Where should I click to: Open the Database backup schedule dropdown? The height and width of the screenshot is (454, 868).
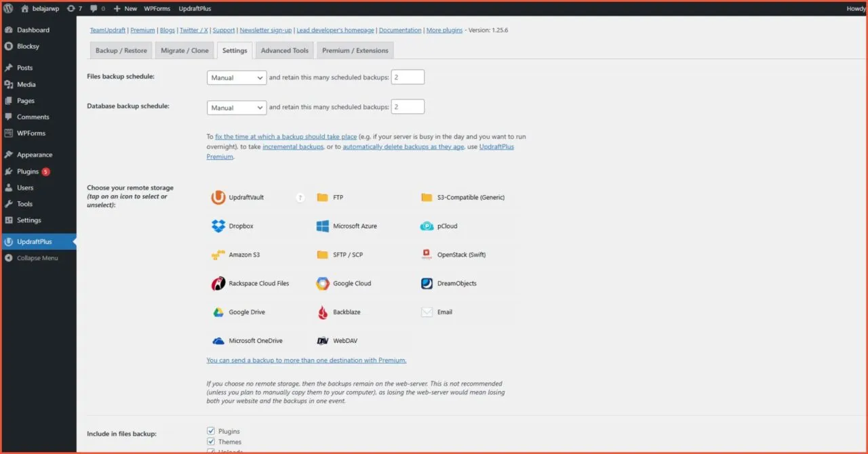[x=236, y=107]
